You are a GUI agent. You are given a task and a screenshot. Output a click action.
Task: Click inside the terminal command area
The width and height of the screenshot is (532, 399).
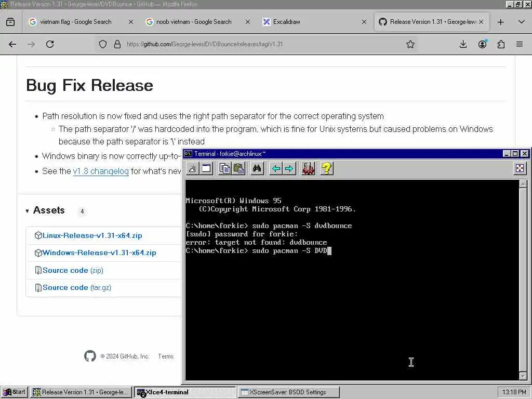pyautogui.click(x=352, y=280)
